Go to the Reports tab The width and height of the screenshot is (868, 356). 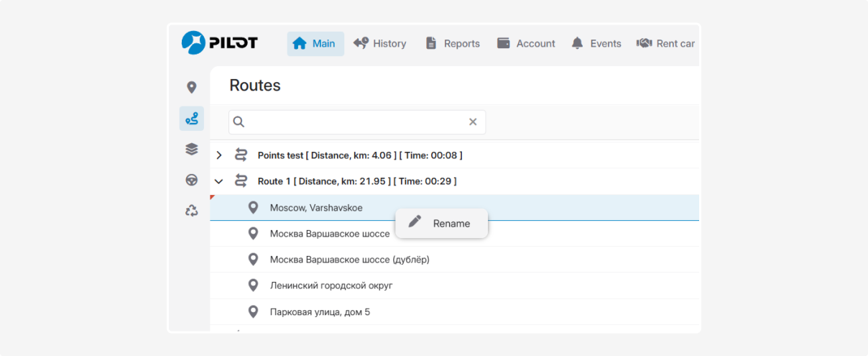[453, 44]
